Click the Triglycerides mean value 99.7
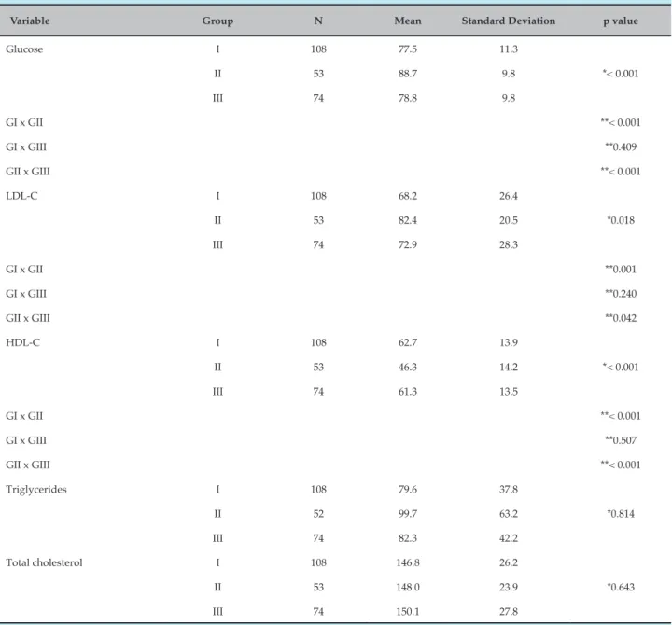This screenshot has width=672, height=625. 408,514
